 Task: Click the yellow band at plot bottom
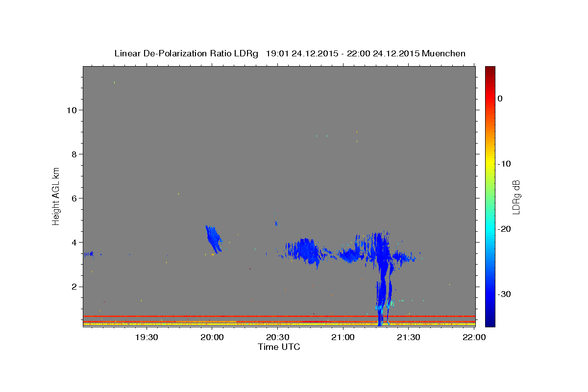(x=279, y=324)
